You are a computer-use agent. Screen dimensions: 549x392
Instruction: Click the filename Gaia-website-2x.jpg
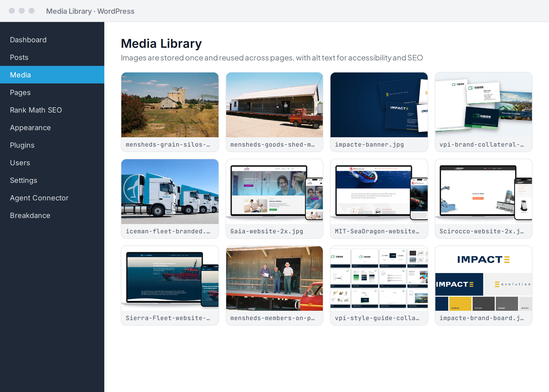(x=267, y=231)
